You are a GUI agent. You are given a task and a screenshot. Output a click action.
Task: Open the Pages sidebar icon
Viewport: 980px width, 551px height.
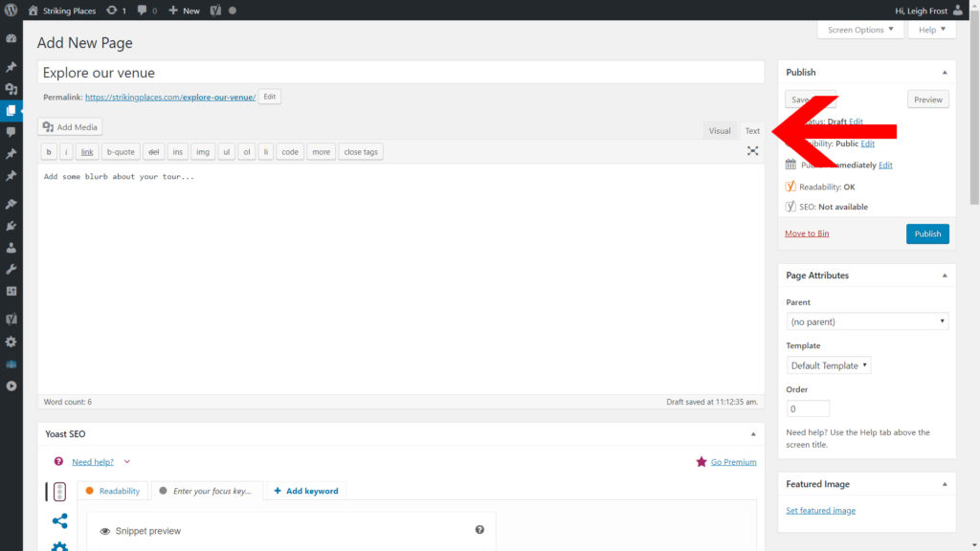tap(11, 111)
